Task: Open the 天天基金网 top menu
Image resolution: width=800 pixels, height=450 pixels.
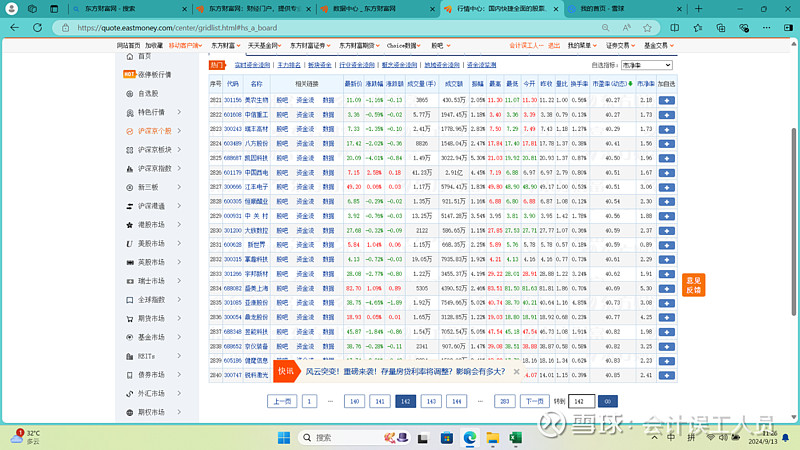Action: point(265,46)
